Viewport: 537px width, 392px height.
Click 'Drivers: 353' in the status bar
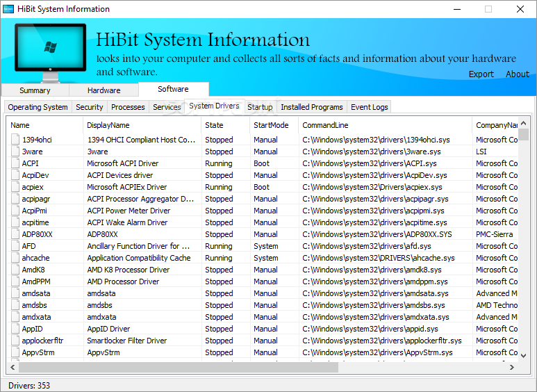click(29, 386)
